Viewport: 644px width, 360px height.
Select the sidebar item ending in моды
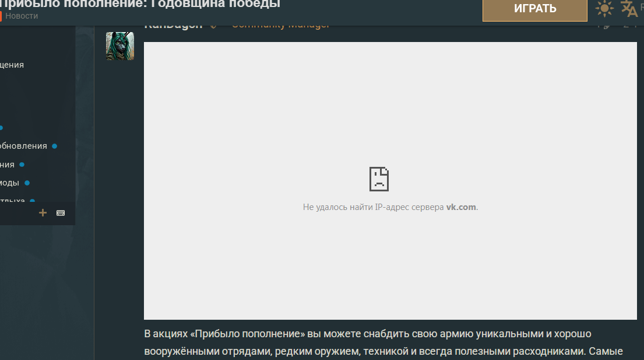click(9, 183)
